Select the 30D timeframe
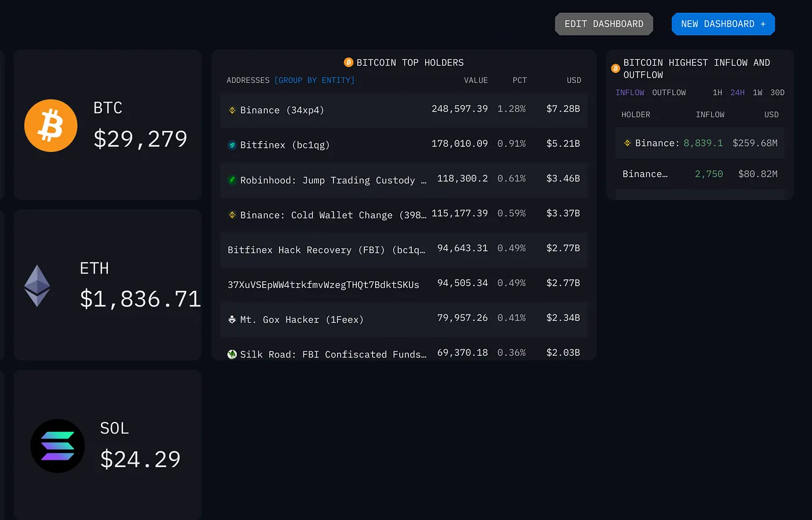The image size is (812, 520). coord(777,93)
